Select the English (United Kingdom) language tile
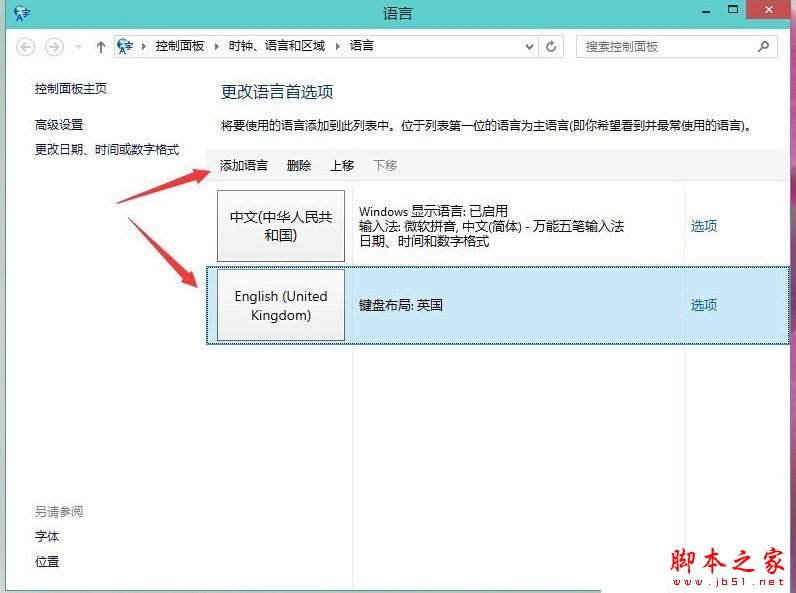Image resolution: width=796 pixels, height=593 pixels. [281, 305]
